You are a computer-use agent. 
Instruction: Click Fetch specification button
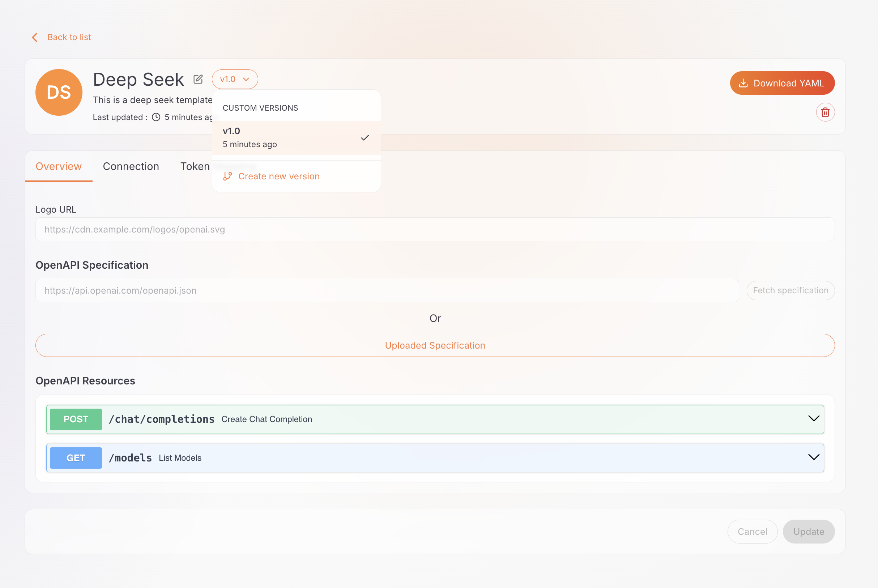tap(790, 290)
